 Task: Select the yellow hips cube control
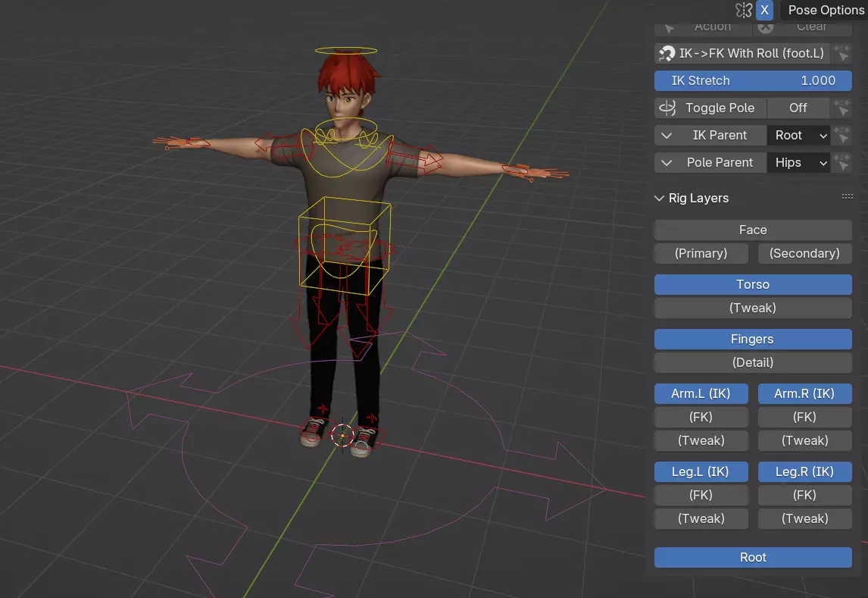[x=345, y=246]
